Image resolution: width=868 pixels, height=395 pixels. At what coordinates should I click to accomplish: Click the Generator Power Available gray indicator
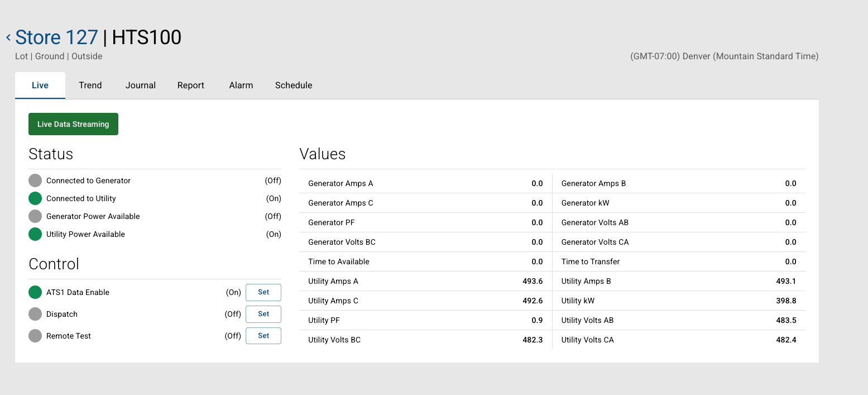tap(35, 216)
